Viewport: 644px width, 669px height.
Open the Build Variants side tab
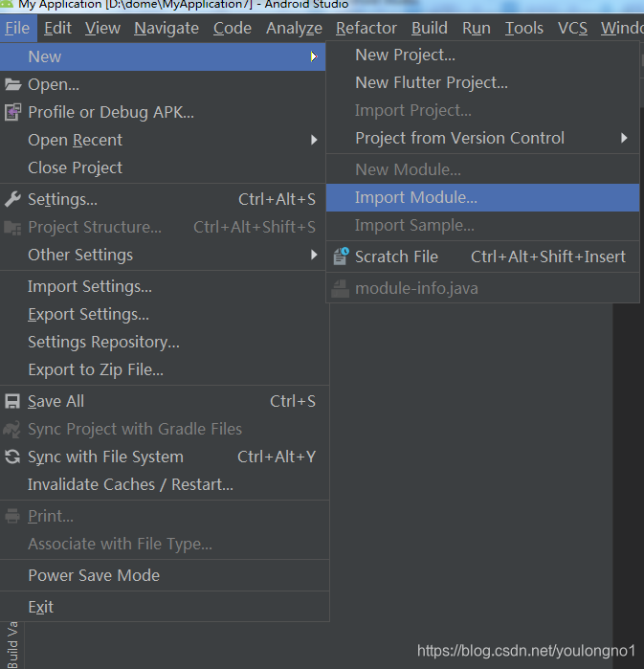[x=12, y=645]
